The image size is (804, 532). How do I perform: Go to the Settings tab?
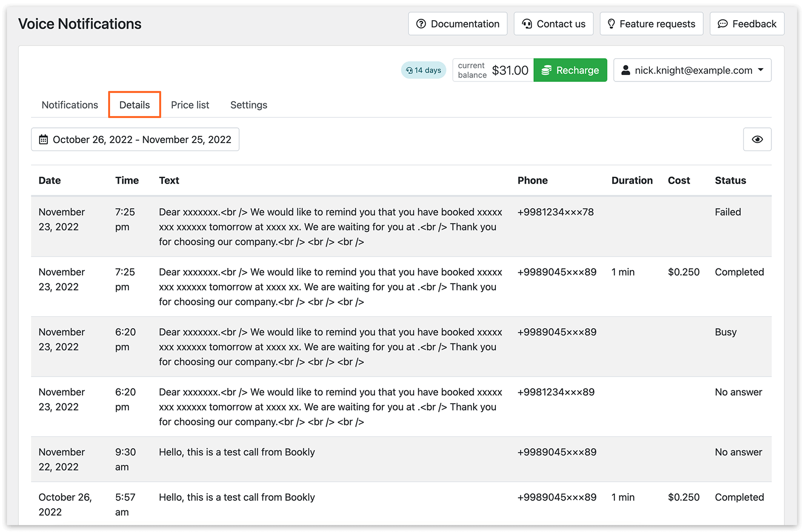pyautogui.click(x=249, y=105)
